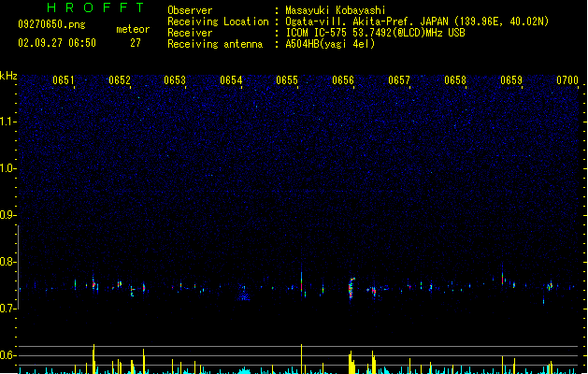Click the Receiving Location label
Screen dimensions: 588x374
tap(218, 22)
